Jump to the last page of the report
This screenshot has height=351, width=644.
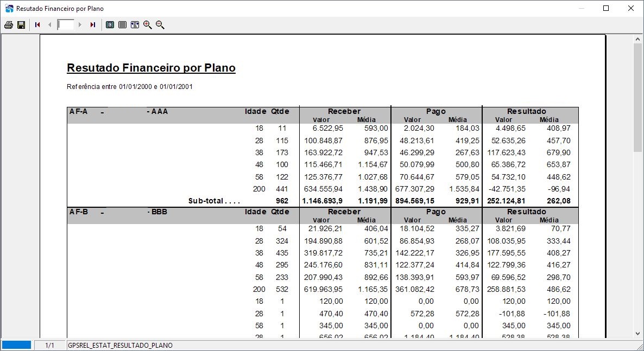93,25
